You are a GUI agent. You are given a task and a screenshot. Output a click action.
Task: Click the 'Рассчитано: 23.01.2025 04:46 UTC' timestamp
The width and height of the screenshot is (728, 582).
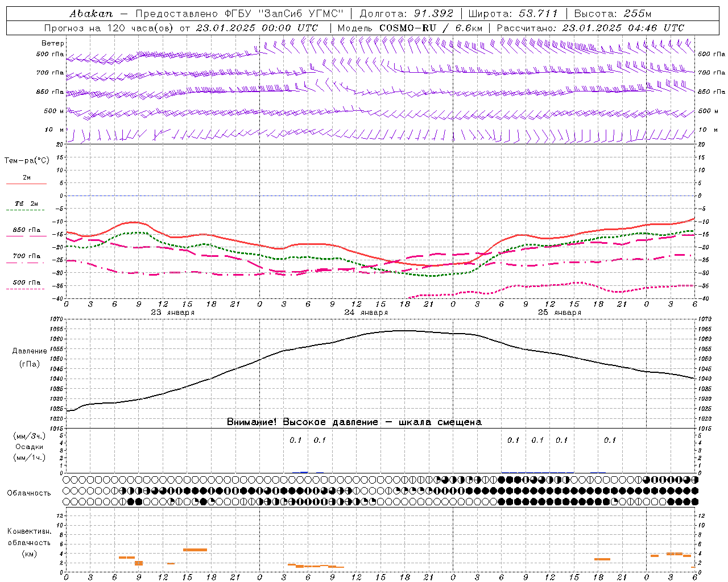point(590,28)
